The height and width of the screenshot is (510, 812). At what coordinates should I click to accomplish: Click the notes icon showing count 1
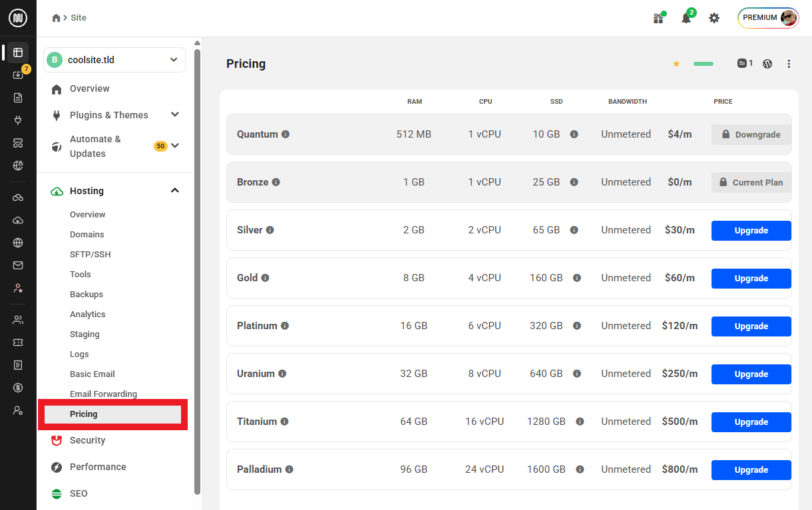[x=745, y=64]
